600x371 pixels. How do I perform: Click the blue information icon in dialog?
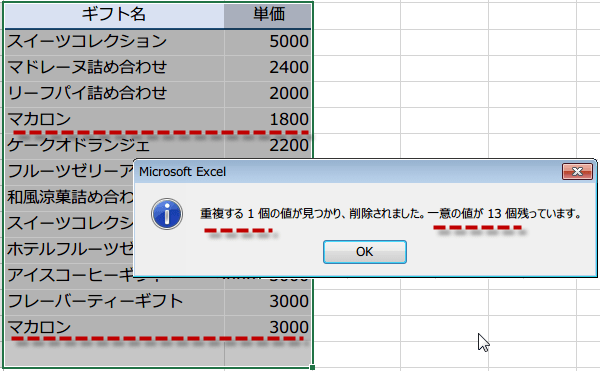click(167, 214)
